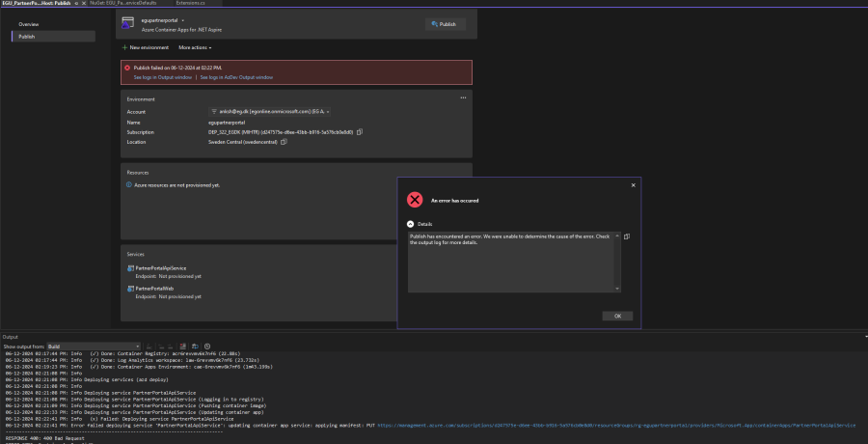Viewport: 868px width, 444px height.
Task: Click New environment
Action: coord(145,47)
